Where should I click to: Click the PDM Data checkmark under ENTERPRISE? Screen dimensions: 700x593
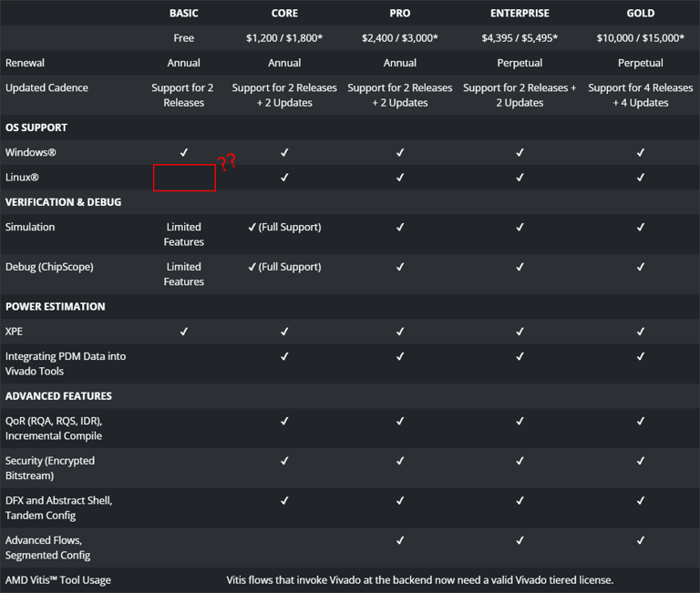(x=520, y=356)
